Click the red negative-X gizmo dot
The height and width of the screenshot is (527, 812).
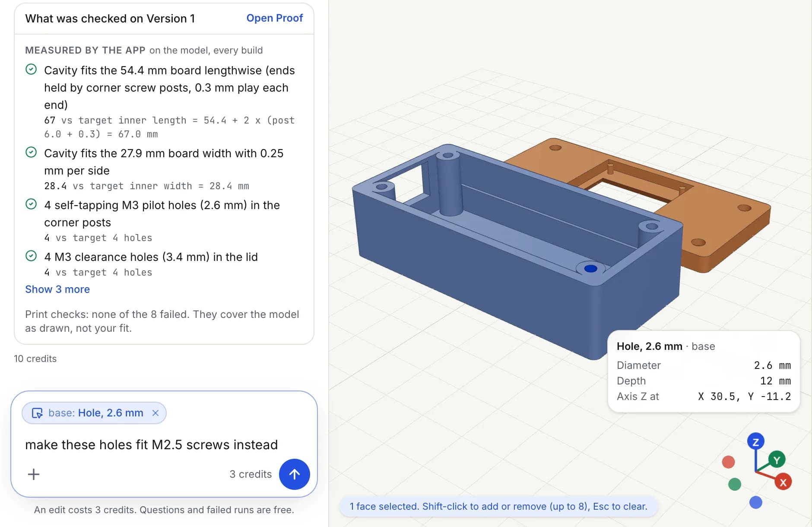[728, 462]
